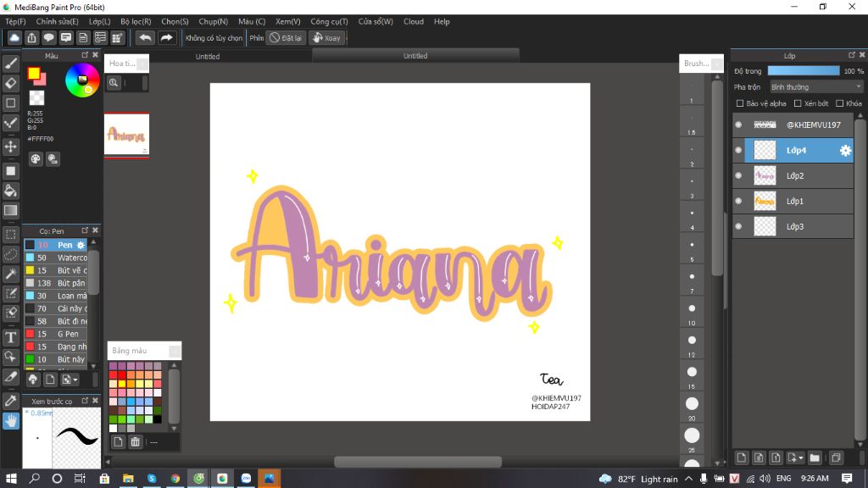This screenshot has height=488, width=868.
Task: Hide the Lớp2 layer
Action: coord(738,176)
